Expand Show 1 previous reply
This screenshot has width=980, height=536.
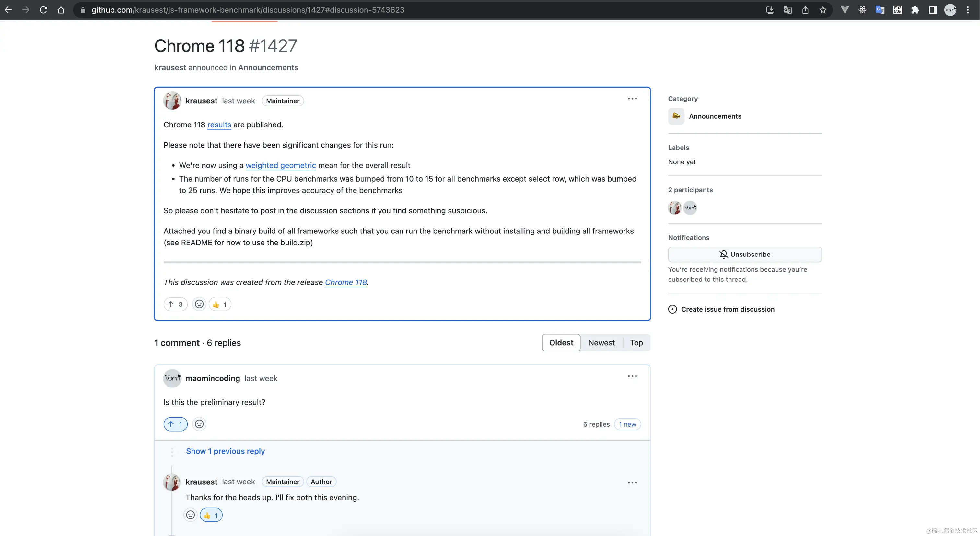(x=225, y=451)
